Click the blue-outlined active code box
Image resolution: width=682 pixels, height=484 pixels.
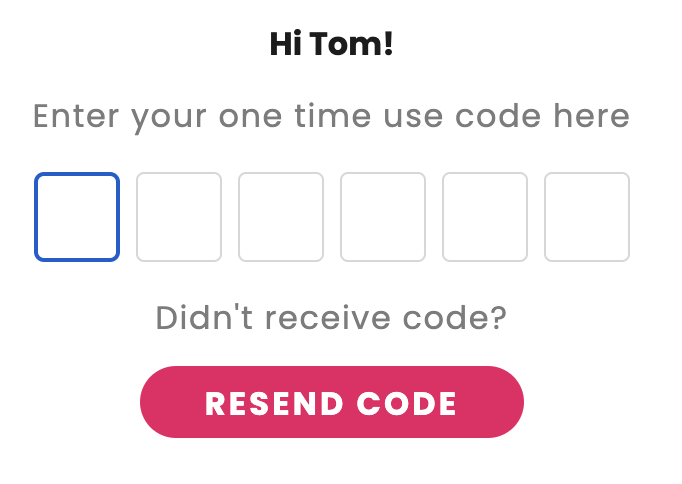coord(77,217)
